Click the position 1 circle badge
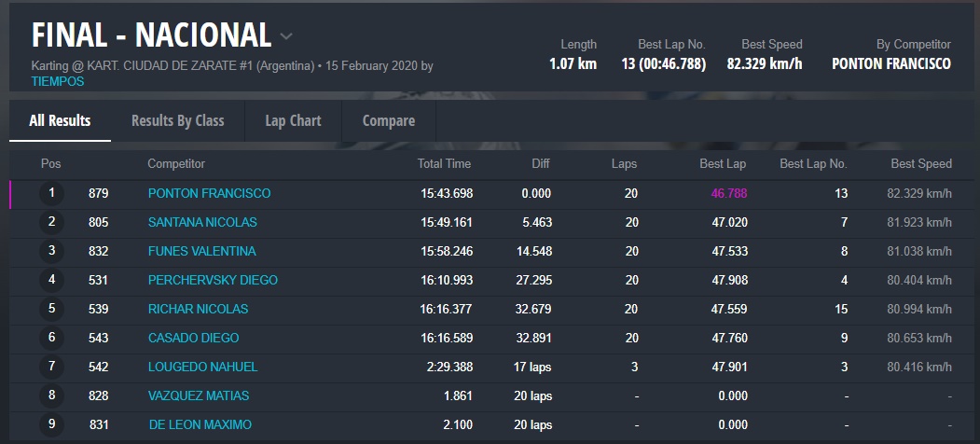 (52, 193)
